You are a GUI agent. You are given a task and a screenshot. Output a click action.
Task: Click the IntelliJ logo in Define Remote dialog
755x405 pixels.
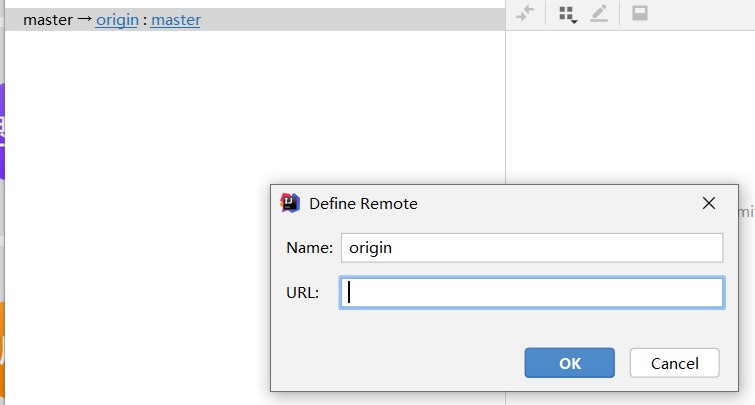(x=290, y=203)
